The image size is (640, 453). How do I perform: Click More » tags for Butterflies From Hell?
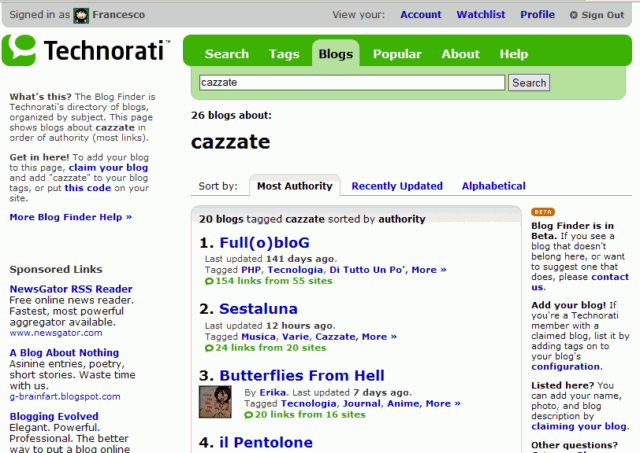[443, 404]
